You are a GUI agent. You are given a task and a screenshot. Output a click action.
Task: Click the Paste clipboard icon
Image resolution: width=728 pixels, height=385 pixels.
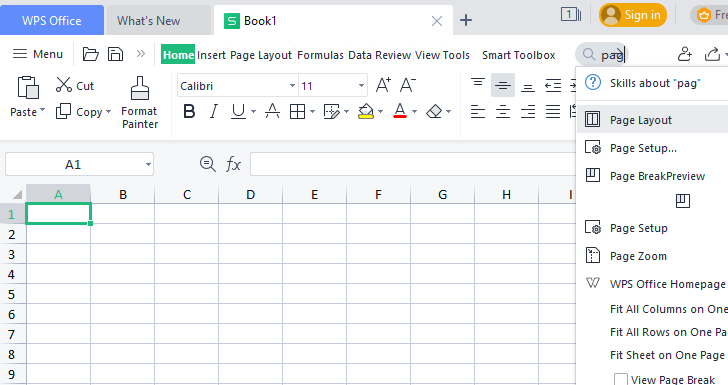click(28, 87)
